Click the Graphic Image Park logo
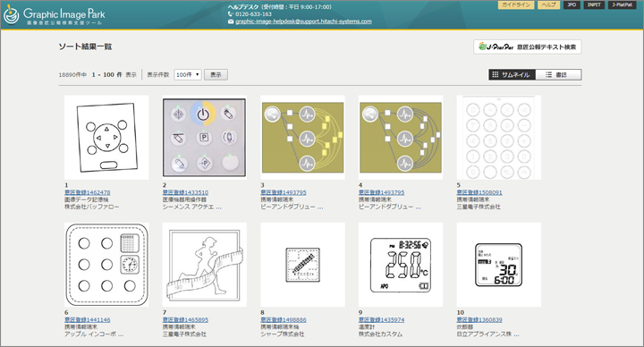 point(55,15)
